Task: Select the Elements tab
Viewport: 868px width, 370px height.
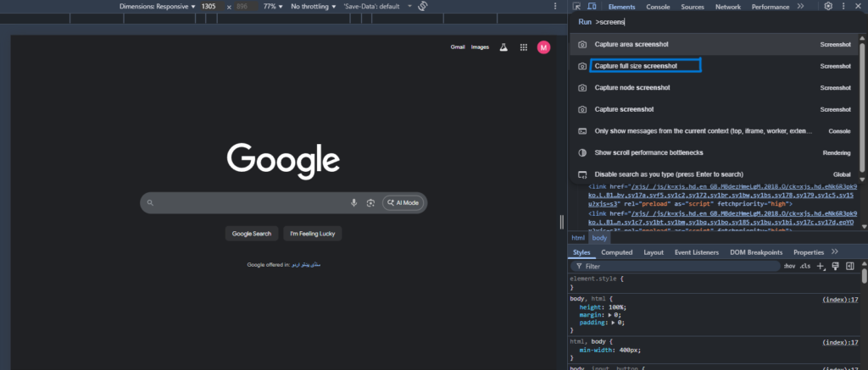Action: click(621, 7)
